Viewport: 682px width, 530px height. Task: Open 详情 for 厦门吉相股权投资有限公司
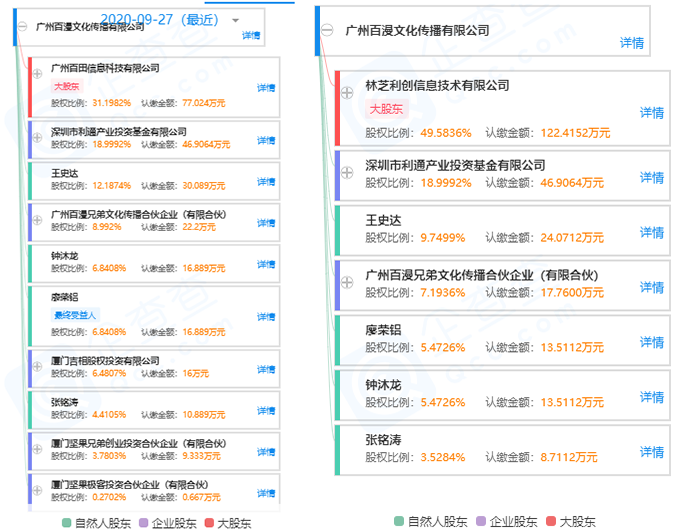[266, 370]
